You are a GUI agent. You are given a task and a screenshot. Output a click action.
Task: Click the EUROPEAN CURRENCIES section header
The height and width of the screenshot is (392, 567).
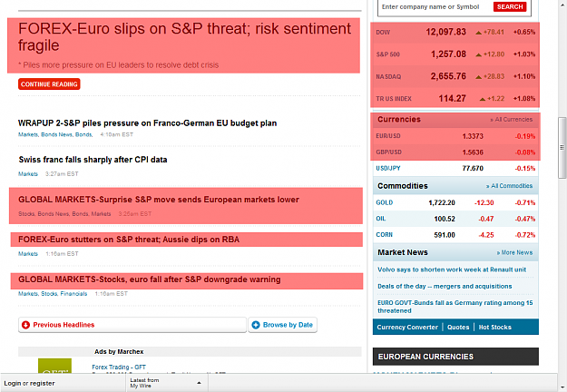point(455,357)
